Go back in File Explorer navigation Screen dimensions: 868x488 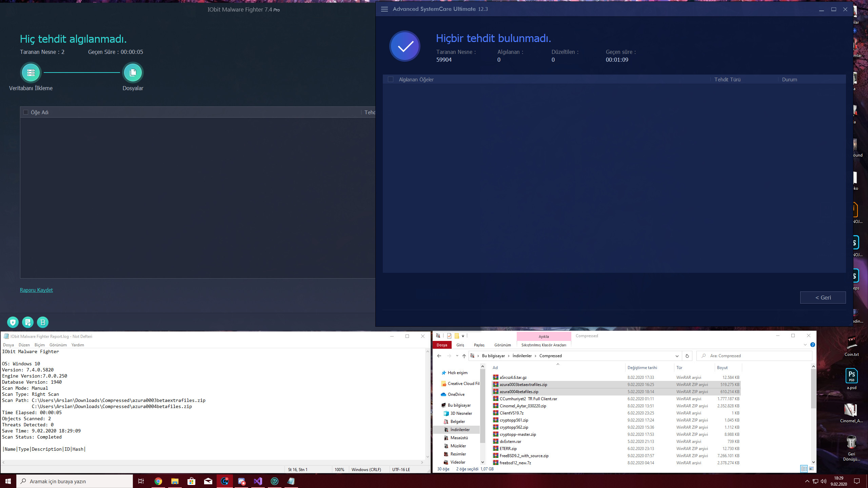[x=439, y=356]
